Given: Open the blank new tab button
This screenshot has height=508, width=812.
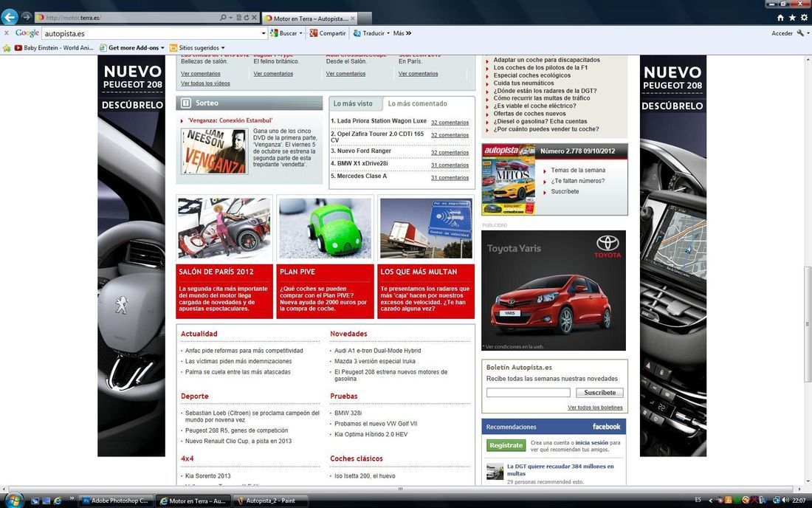Looking at the screenshot, I should (x=365, y=18).
